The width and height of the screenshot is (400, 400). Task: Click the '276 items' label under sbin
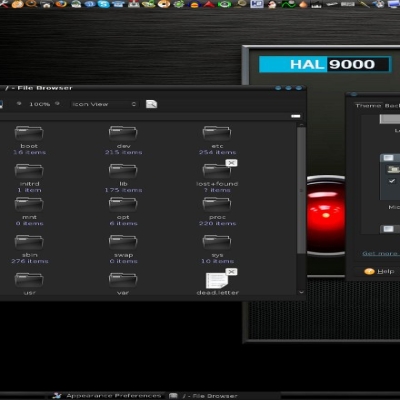click(30, 261)
